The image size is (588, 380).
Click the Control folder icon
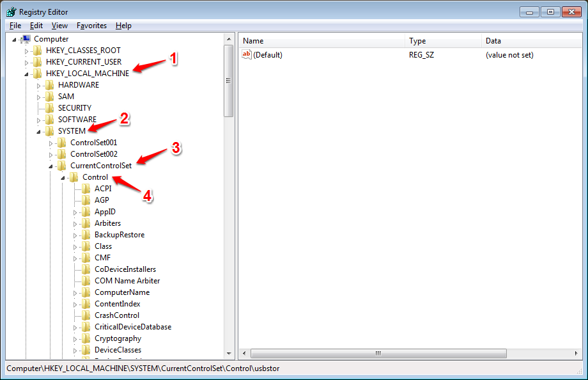(x=74, y=177)
